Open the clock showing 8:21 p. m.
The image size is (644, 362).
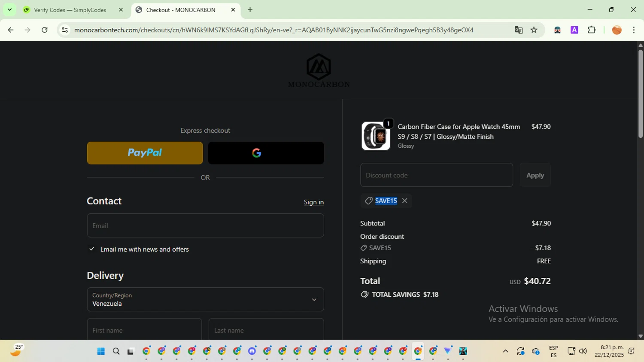(x=609, y=351)
